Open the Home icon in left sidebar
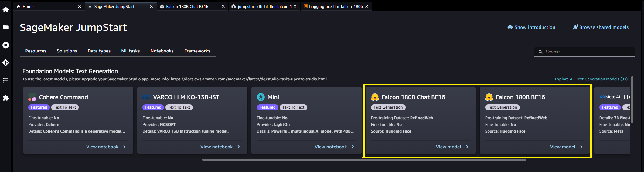 5,10
